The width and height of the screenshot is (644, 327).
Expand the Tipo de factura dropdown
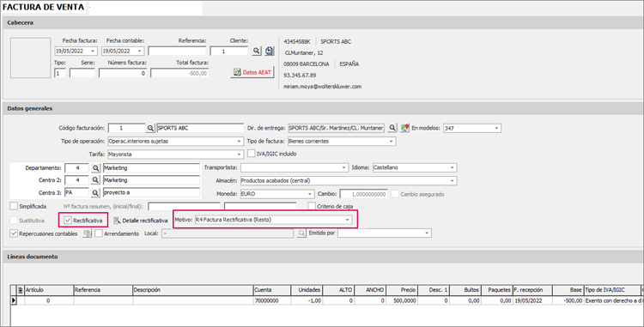point(392,141)
